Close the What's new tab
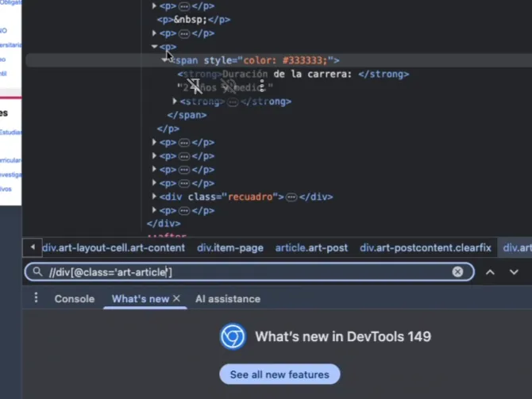Image resolution: width=532 pixels, height=399 pixels. pos(176,298)
